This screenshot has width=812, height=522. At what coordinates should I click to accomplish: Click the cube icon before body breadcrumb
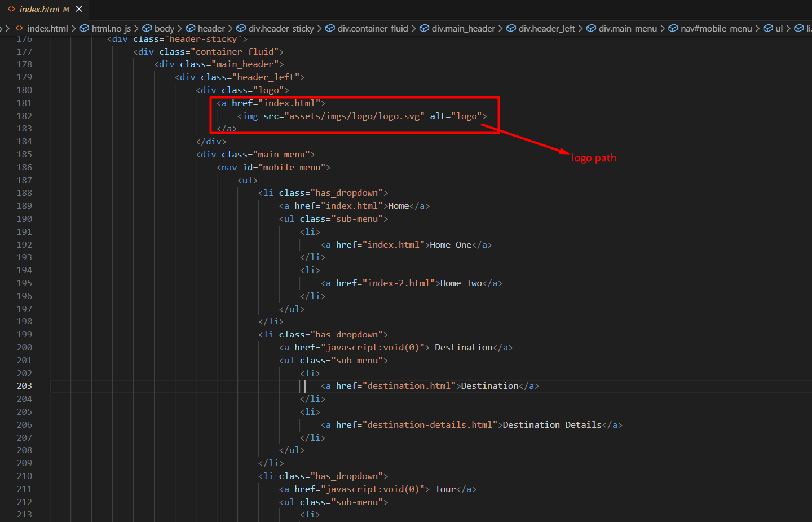click(147, 28)
